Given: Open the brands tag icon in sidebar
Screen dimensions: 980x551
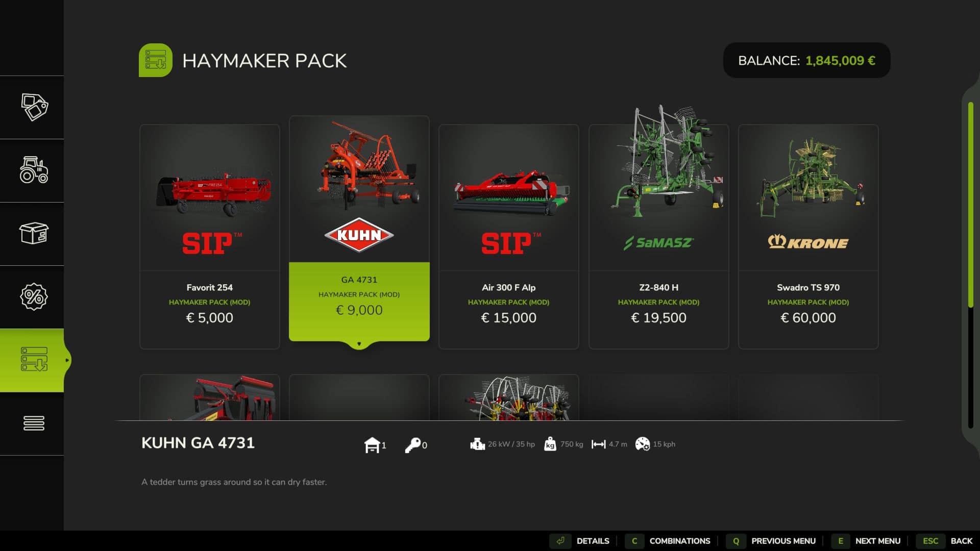Looking at the screenshot, I should [x=34, y=107].
